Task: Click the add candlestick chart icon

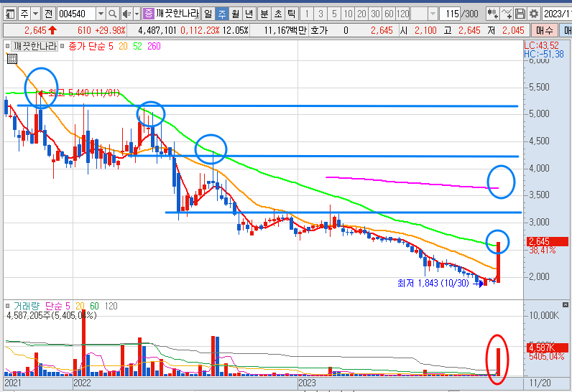Action: pos(492,14)
